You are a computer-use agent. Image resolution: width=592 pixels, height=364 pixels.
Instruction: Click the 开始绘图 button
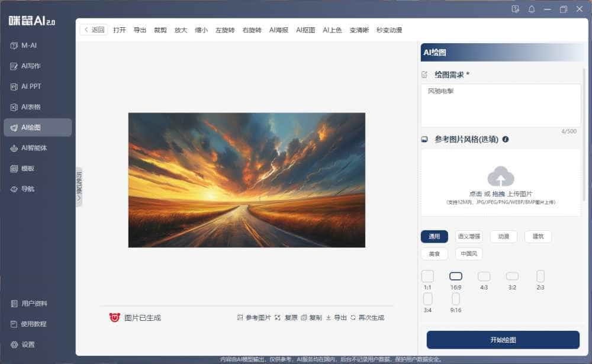coord(501,339)
